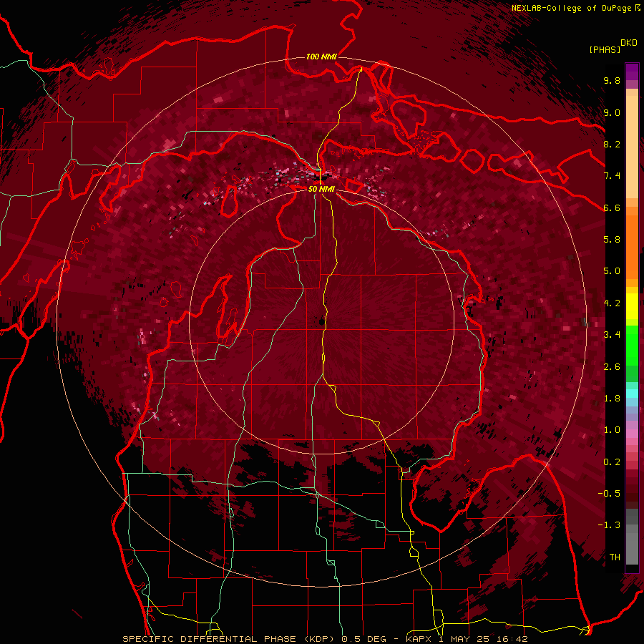Click the 1.8 legend value
Screen dimensions: 644x644
[x=612, y=399]
